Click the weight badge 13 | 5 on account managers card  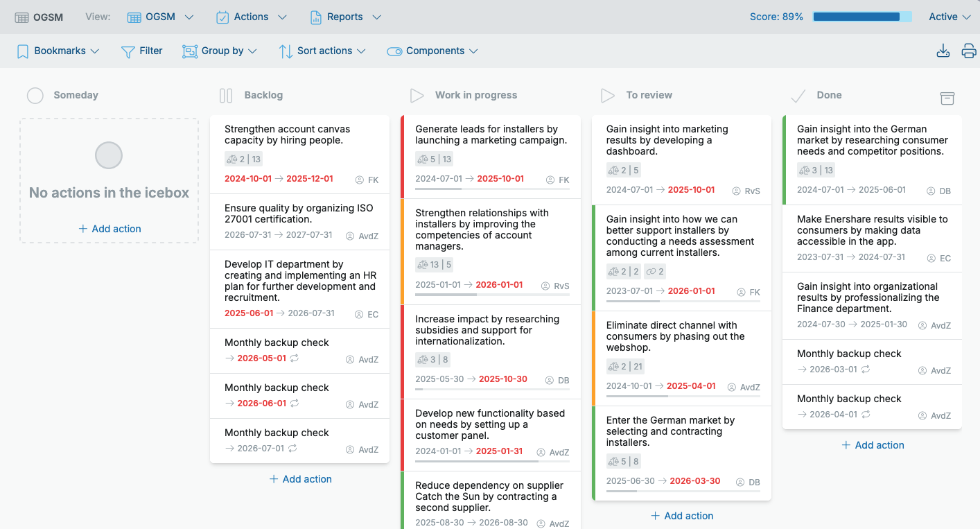click(x=434, y=264)
